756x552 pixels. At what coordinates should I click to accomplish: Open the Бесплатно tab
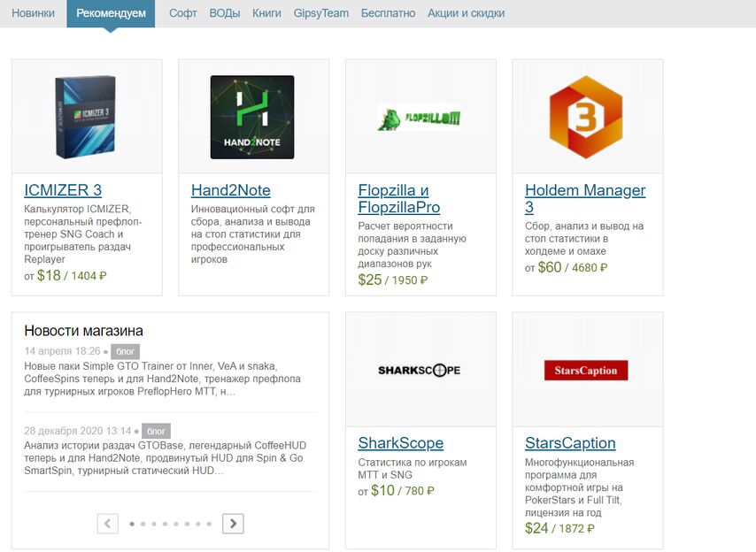(388, 13)
